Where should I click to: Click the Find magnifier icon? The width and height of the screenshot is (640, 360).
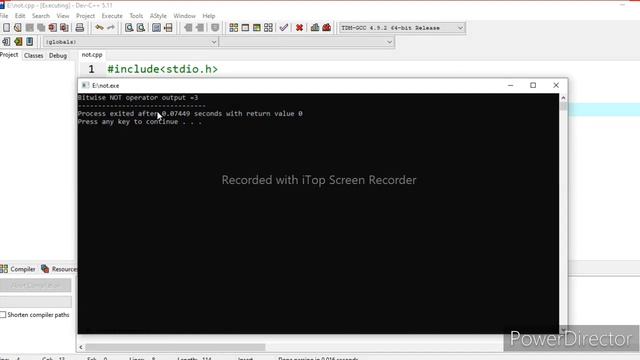pos(129,28)
